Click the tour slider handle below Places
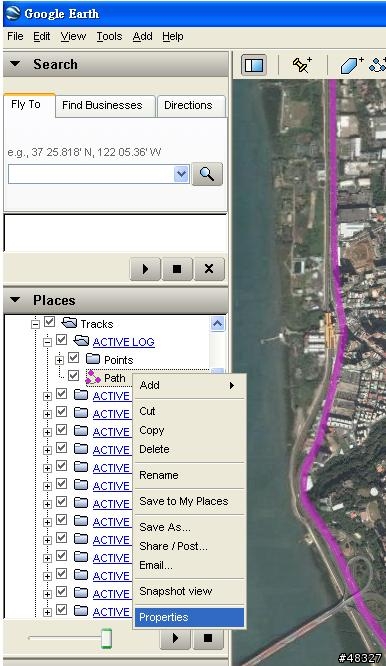Viewport: 386px width, 666px height. (107, 638)
